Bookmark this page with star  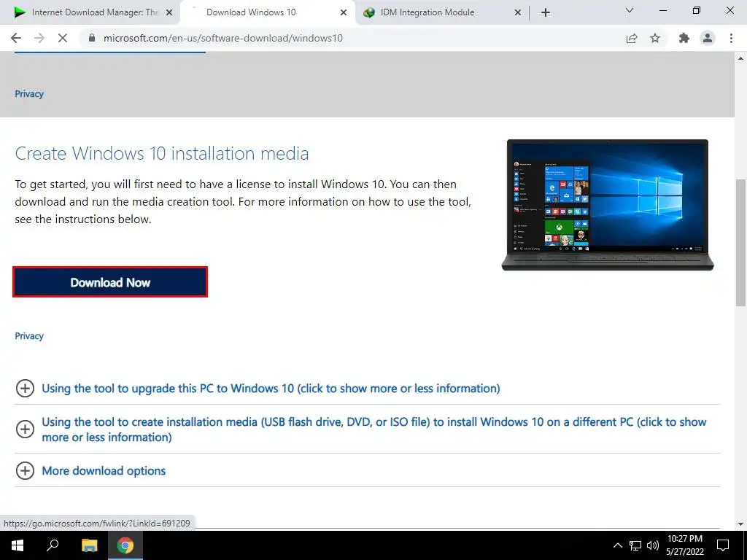[x=655, y=38]
